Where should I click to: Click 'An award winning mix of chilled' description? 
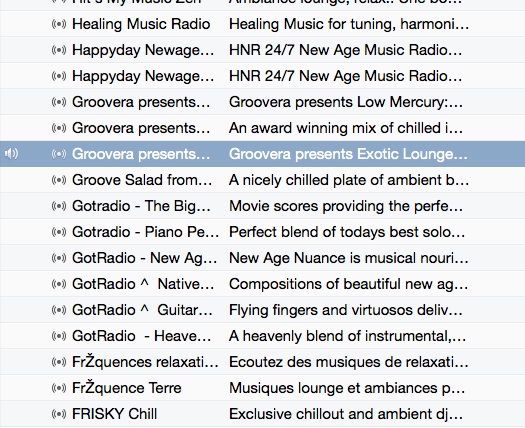[x=346, y=128]
